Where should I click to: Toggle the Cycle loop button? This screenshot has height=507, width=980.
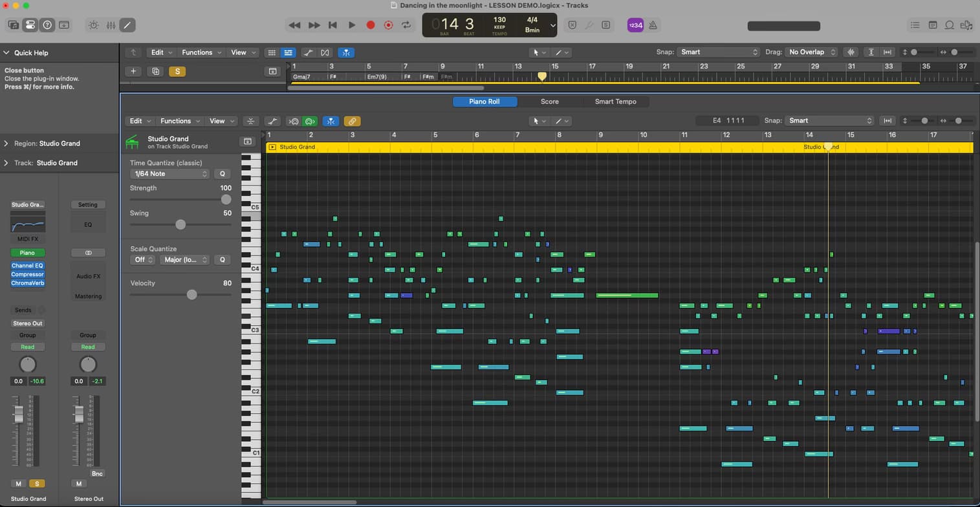(x=406, y=25)
